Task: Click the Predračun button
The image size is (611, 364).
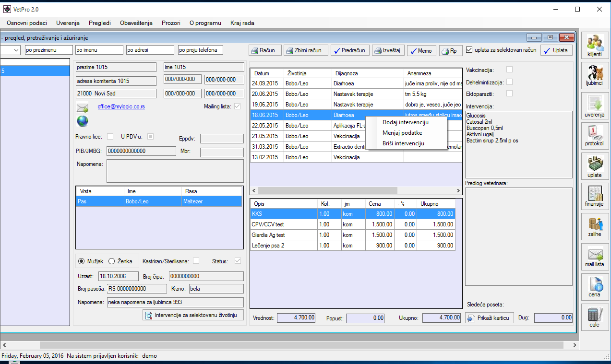Action: click(349, 50)
